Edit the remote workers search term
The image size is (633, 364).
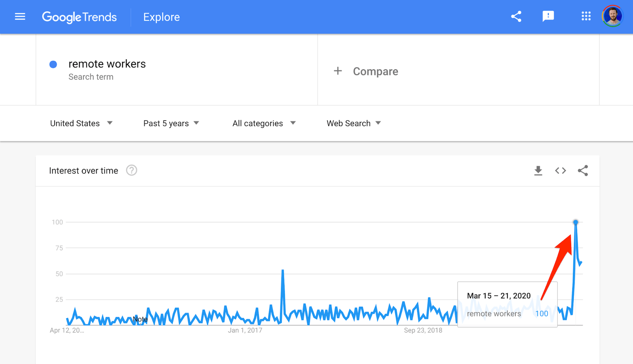click(107, 64)
